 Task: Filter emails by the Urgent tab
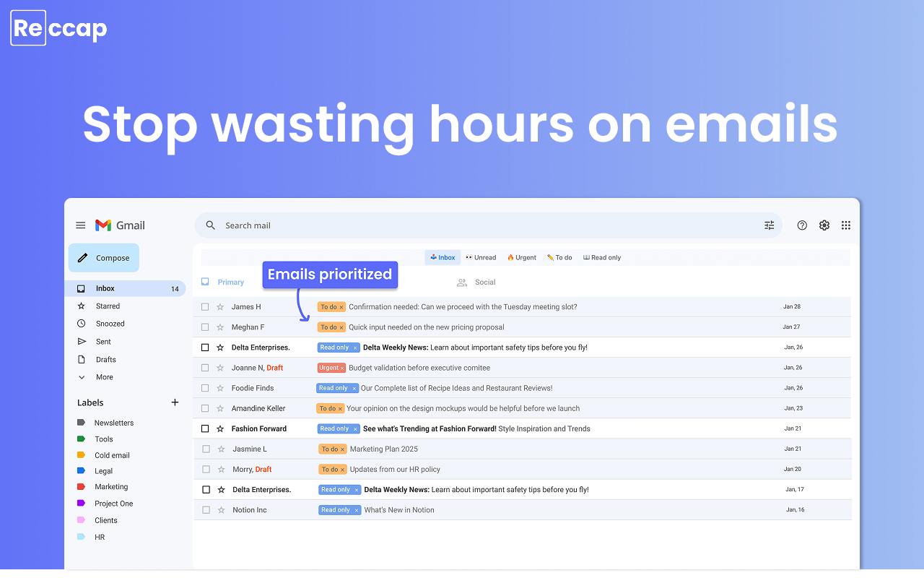[x=521, y=257]
